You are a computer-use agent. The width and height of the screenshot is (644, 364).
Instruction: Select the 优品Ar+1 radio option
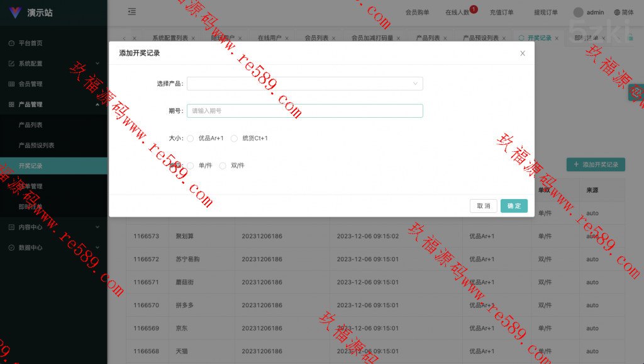(191, 139)
